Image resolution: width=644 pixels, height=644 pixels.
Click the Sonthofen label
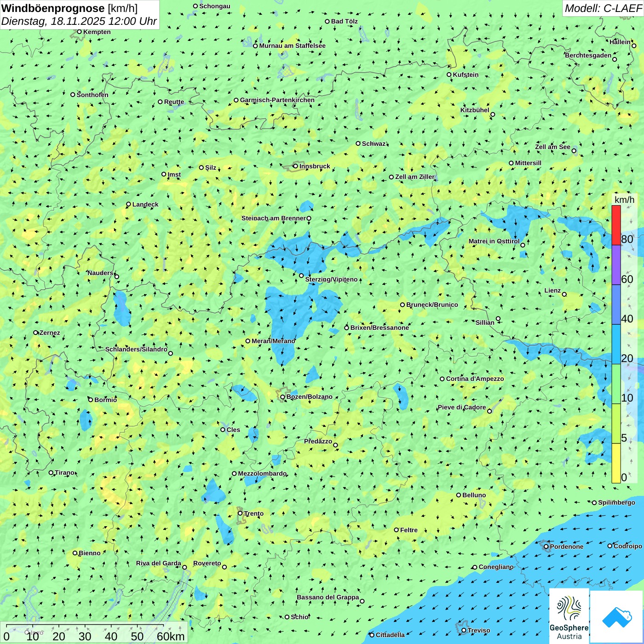[92, 95]
